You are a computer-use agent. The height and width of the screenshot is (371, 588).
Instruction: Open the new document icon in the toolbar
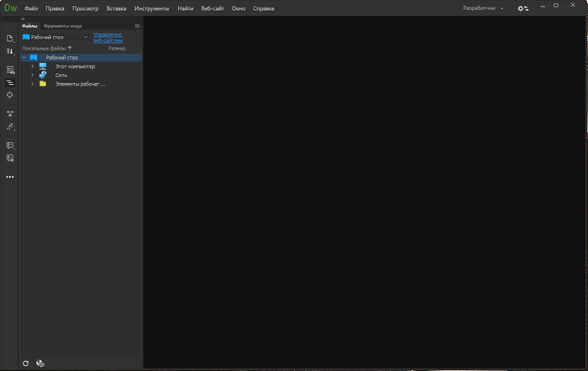point(10,39)
